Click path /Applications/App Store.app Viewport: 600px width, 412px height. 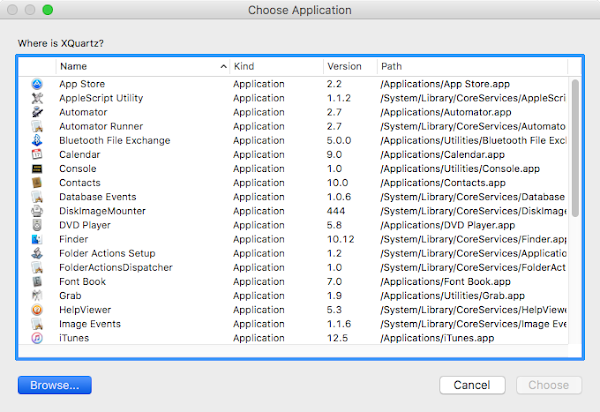pos(445,84)
